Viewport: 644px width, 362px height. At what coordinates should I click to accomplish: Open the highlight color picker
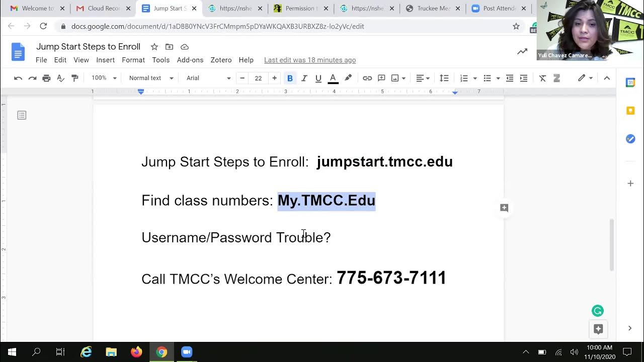click(348, 78)
